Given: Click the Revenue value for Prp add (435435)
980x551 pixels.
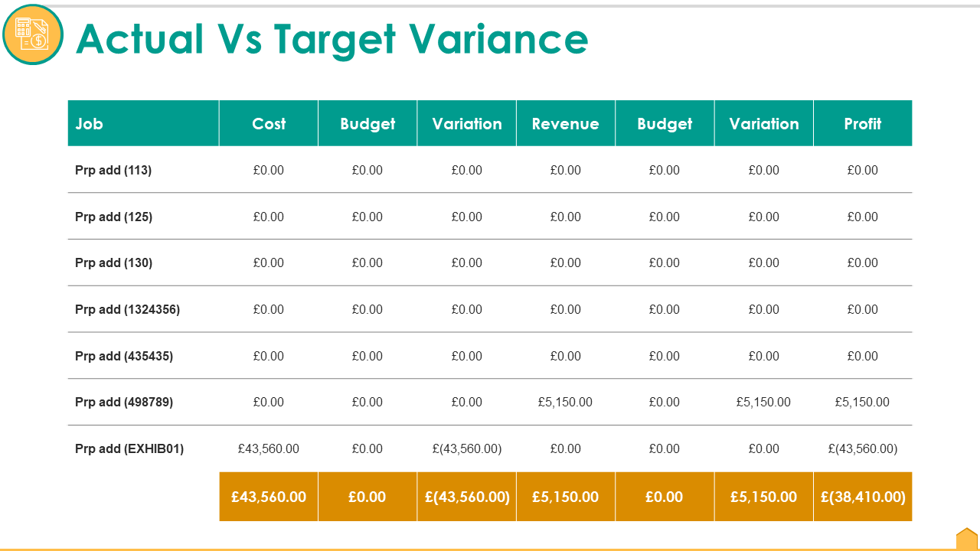Looking at the screenshot, I should pyautogui.click(x=566, y=356).
